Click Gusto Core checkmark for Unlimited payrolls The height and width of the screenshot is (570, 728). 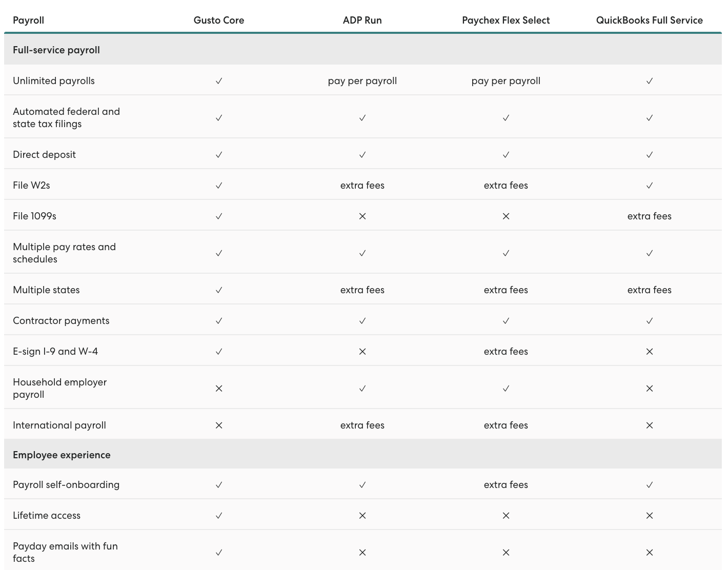coord(219,81)
